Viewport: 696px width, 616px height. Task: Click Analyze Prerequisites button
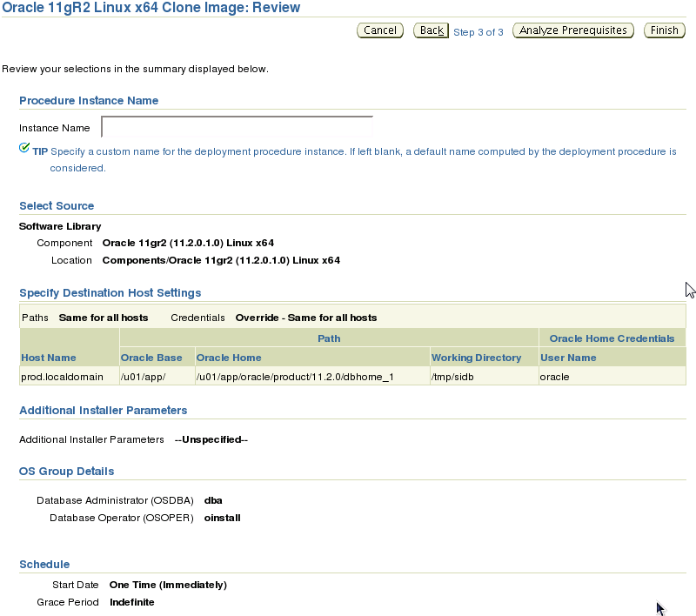[573, 30]
